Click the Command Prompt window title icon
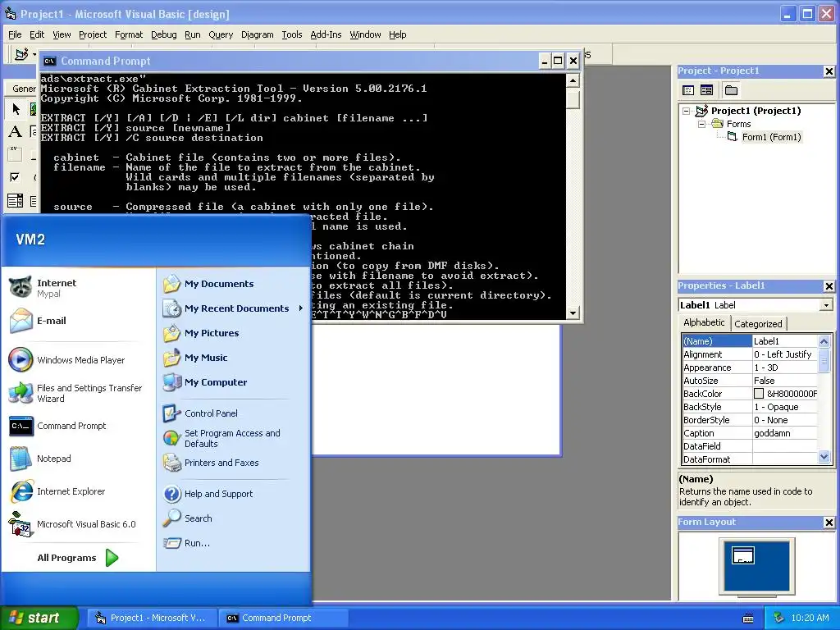The image size is (840, 630). (x=49, y=61)
